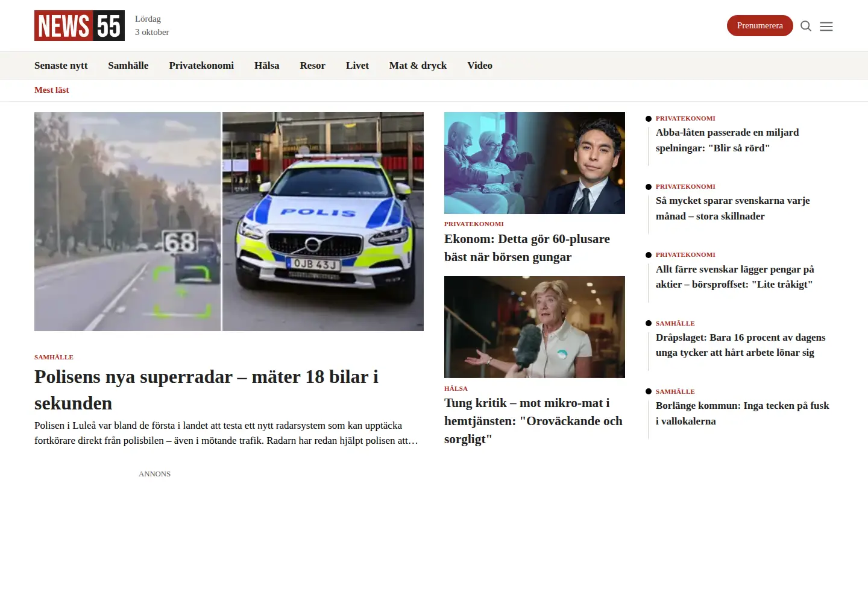Read the Borlänge kommun vallokalerna article
Viewport: 868px width, 603px height.
pyautogui.click(x=743, y=413)
